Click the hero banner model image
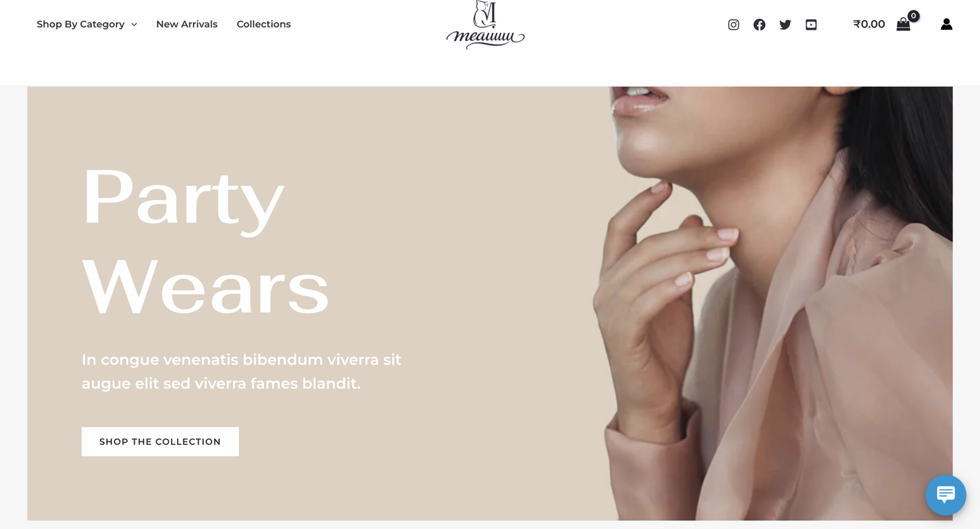 pyautogui.click(x=778, y=303)
